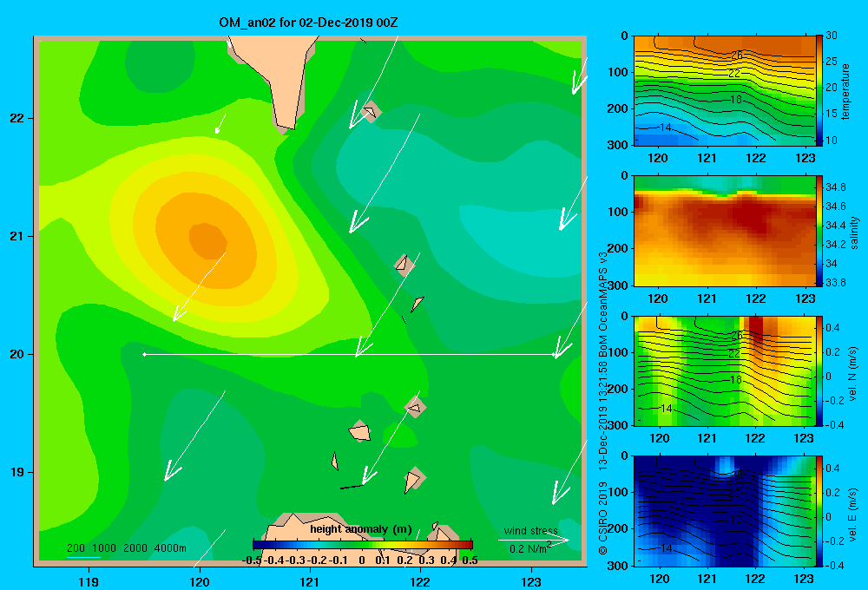Click the east endpoint of the 20N transect line
This screenshot has height=590, width=868.
click(554, 354)
